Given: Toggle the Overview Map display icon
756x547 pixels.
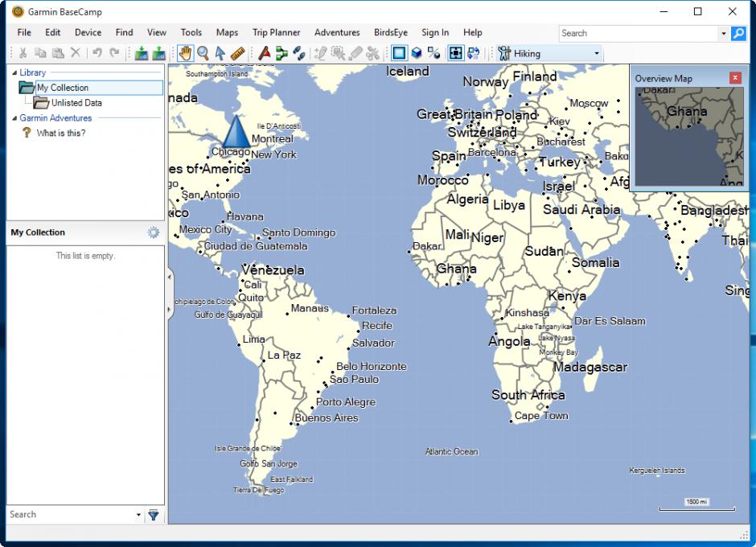Looking at the screenshot, I should [456, 53].
